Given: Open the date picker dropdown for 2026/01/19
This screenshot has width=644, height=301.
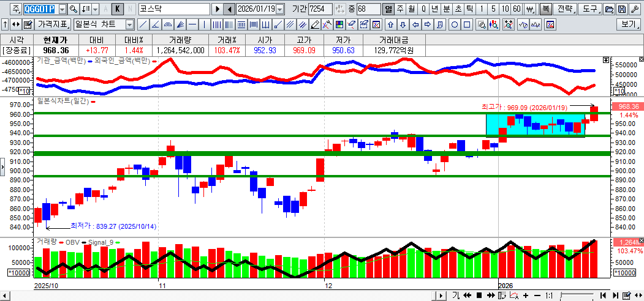Looking at the screenshot, I should point(280,9).
